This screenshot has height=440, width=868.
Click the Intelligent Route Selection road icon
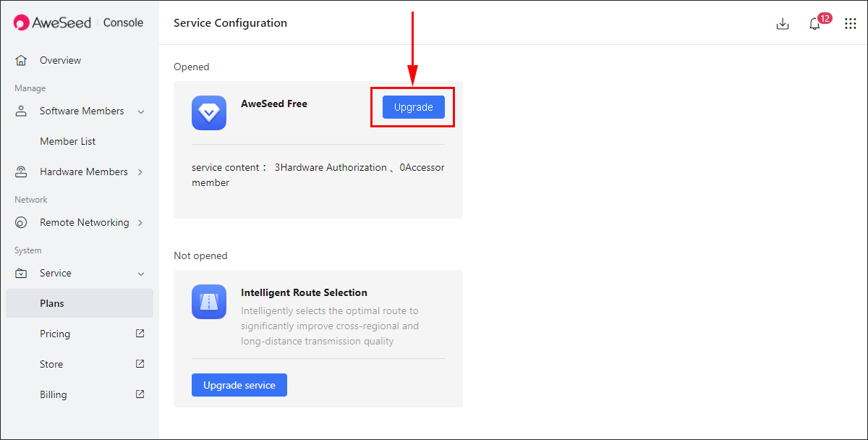pyautogui.click(x=209, y=302)
